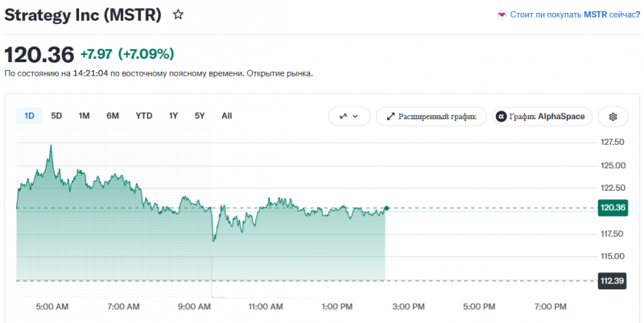
Task: Click the 5:00 AM time label
Action: pos(52,307)
